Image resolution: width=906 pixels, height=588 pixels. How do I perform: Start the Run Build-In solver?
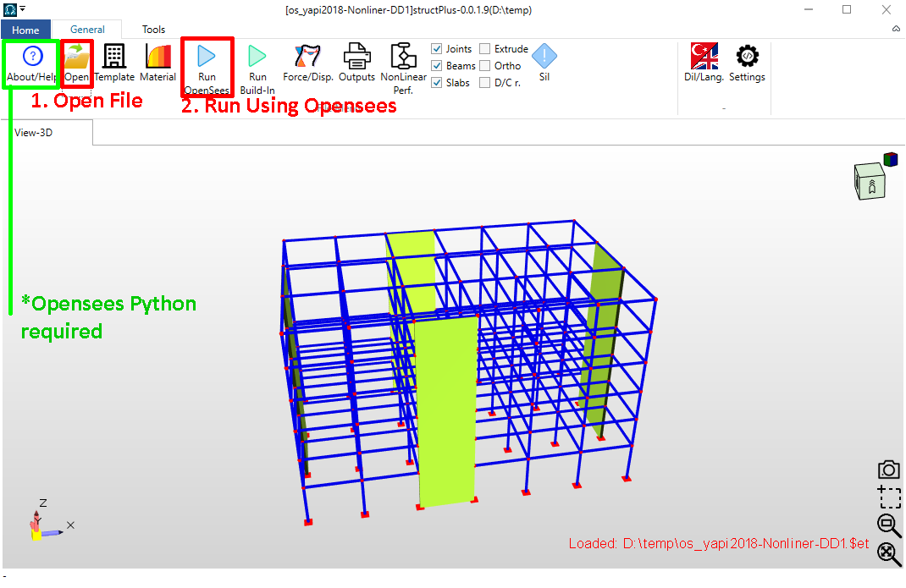pos(257,69)
